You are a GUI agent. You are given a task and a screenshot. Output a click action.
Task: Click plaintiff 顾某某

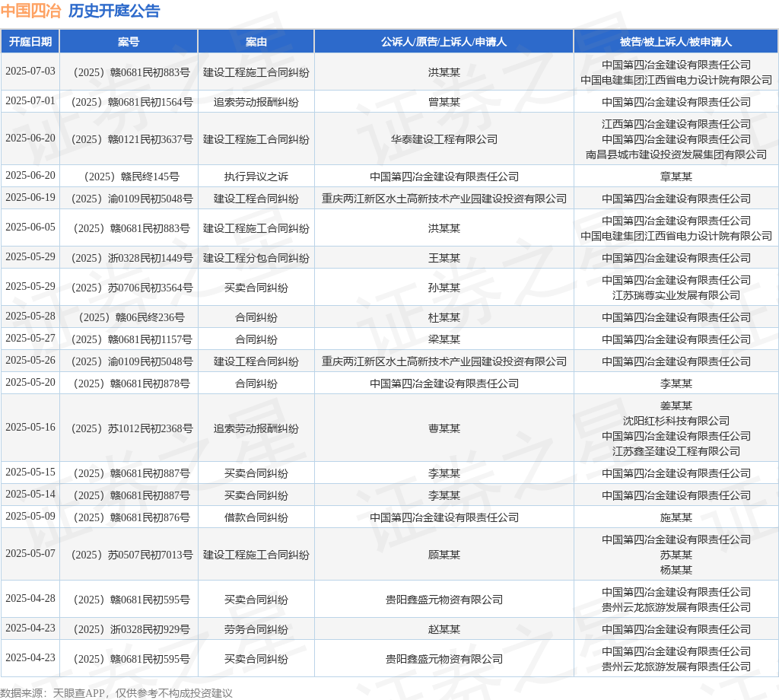[x=444, y=555]
